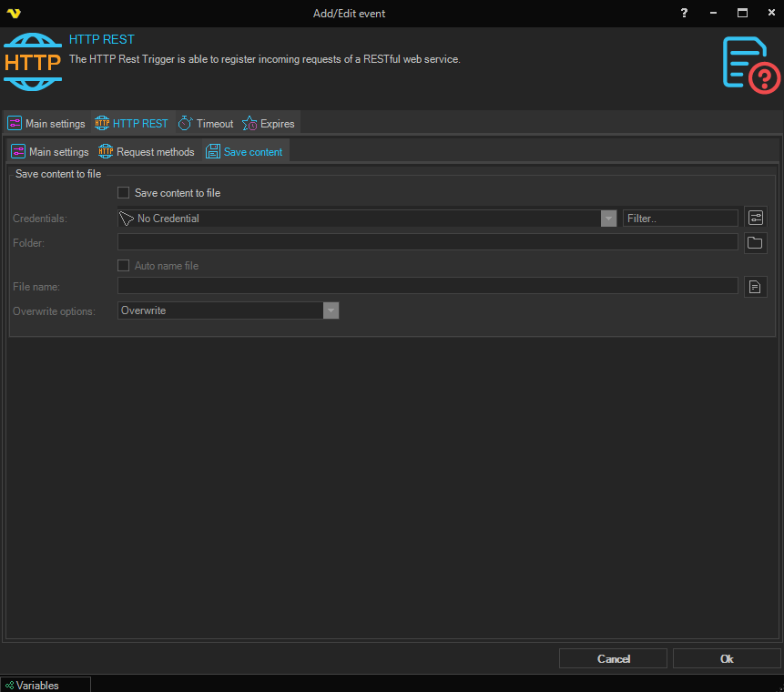
Task: Click the HTTP globe logo icon
Action: coord(33,62)
